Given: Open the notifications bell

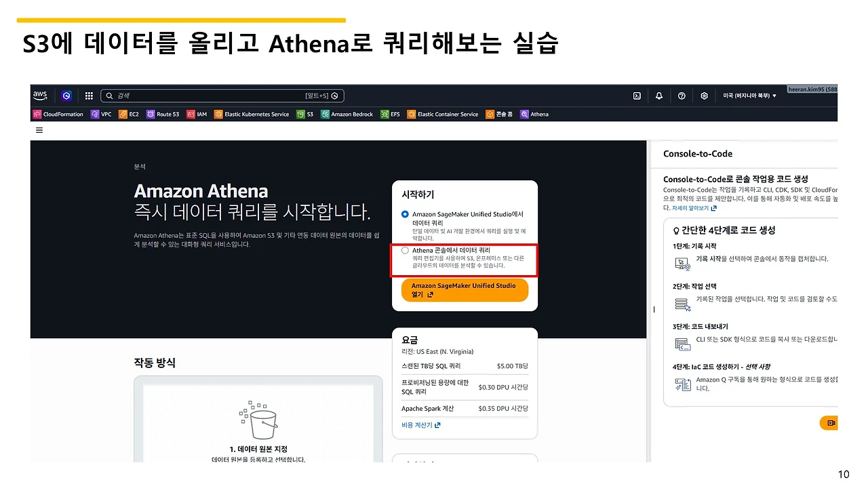Looking at the screenshot, I should click(x=659, y=96).
